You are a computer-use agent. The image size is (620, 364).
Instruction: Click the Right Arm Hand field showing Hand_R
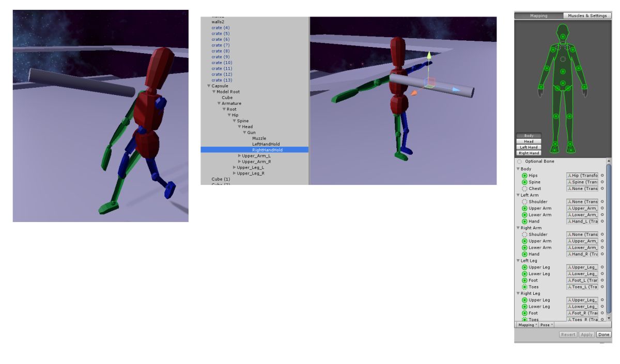point(582,254)
